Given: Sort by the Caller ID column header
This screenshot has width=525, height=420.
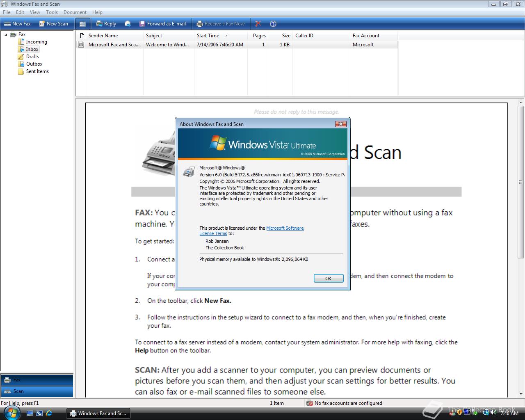Looking at the screenshot, I should coord(321,36).
